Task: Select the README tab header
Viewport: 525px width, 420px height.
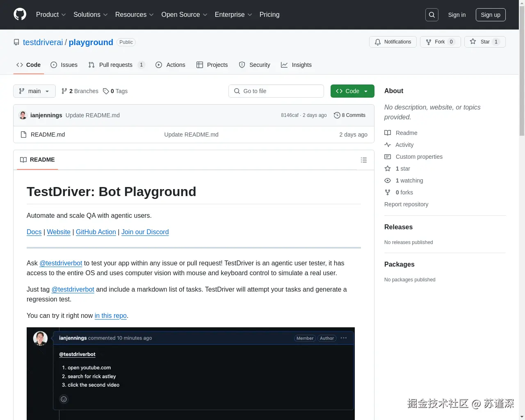Action: 37,160
